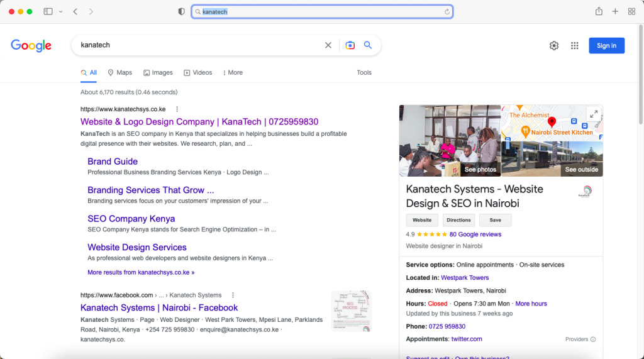Click the 4.9 star rating
Image resolution: width=644 pixels, height=359 pixels.
click(426, 235)
